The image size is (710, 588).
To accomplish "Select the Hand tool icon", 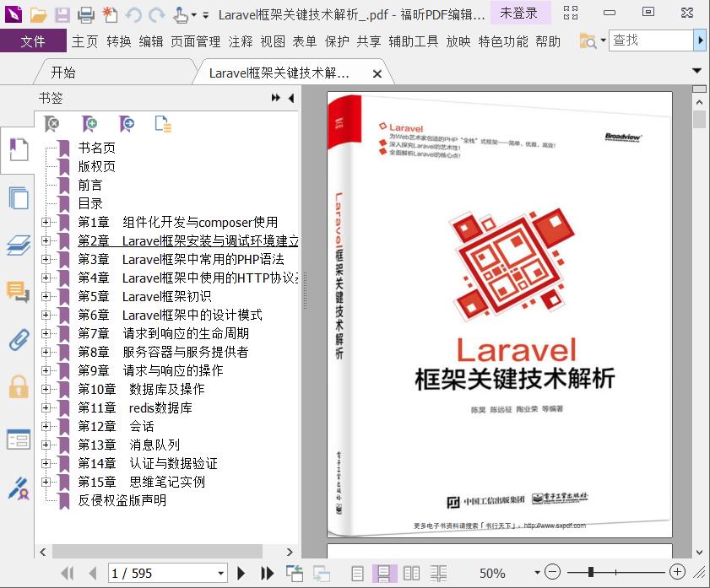I will pos(180,15).
